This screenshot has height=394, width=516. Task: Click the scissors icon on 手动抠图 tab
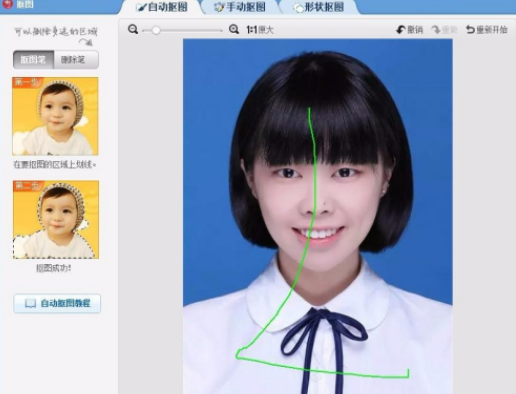[219, 7]
